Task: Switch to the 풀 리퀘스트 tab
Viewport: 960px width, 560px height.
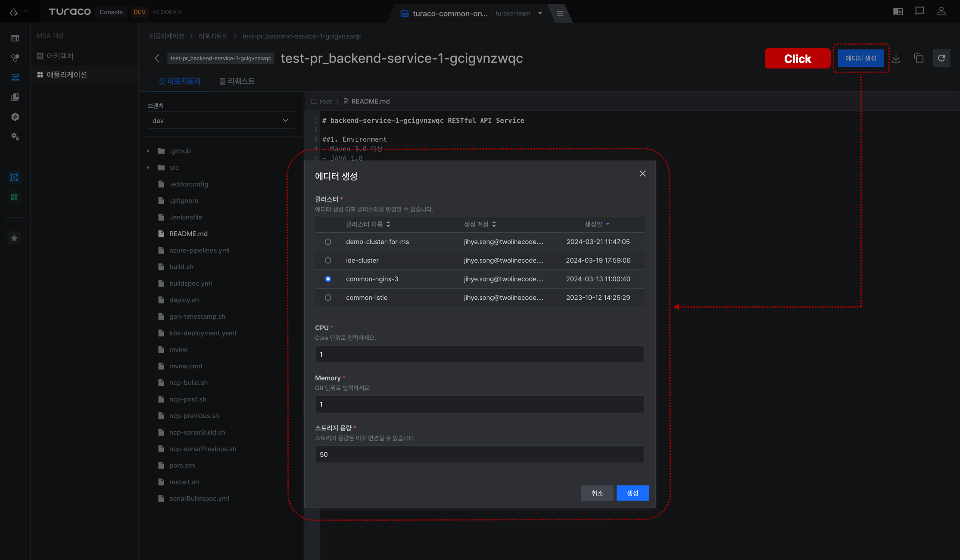Action: 237,81
